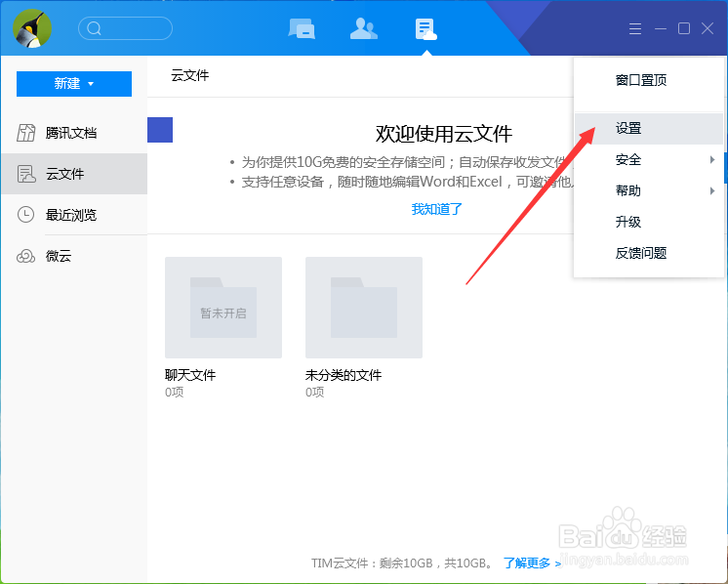The width and height of the screenshot is (728, 584).
Task: Click the 欢迎使用云文件 heading
Action: point(444,134)
